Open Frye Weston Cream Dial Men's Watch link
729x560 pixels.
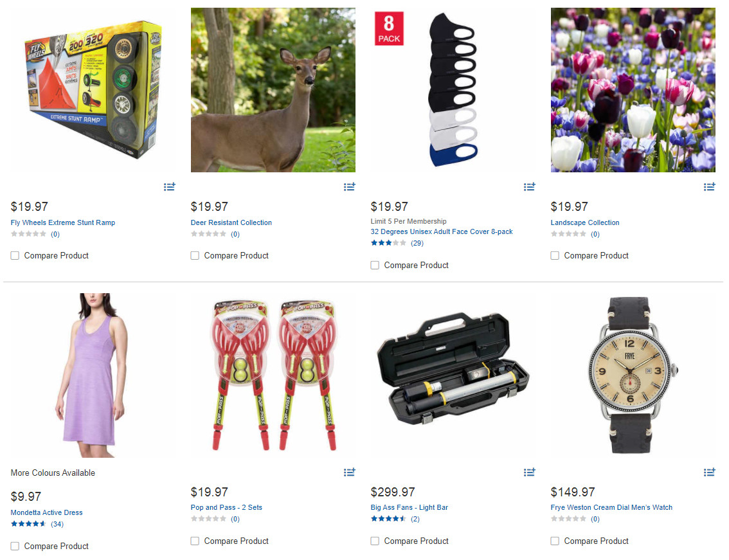(611, 507)
